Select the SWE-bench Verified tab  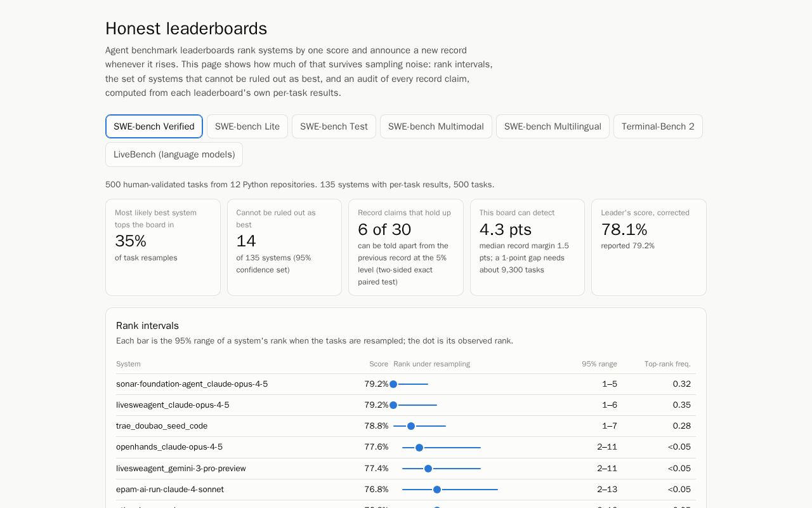[x=154, y=126]
